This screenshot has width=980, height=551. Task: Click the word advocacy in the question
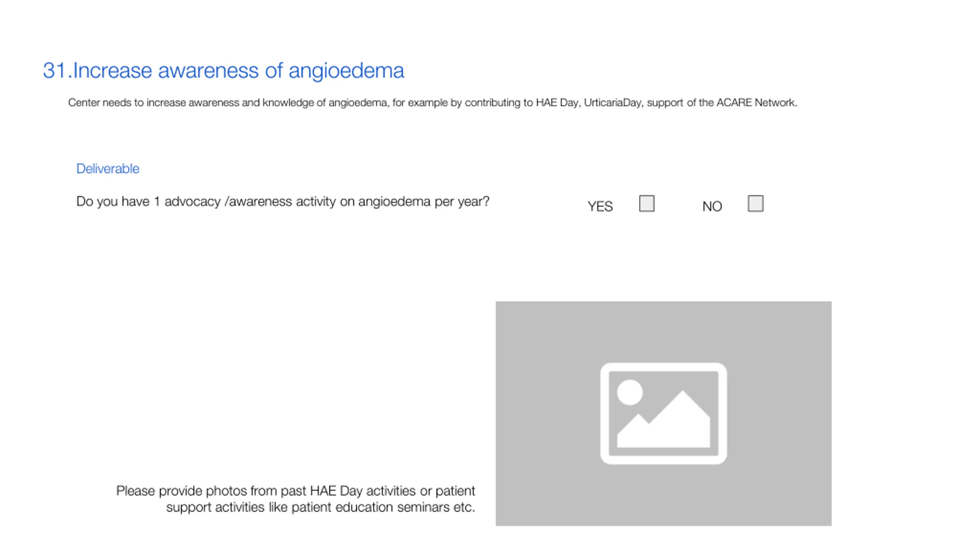tap(192, 202)
